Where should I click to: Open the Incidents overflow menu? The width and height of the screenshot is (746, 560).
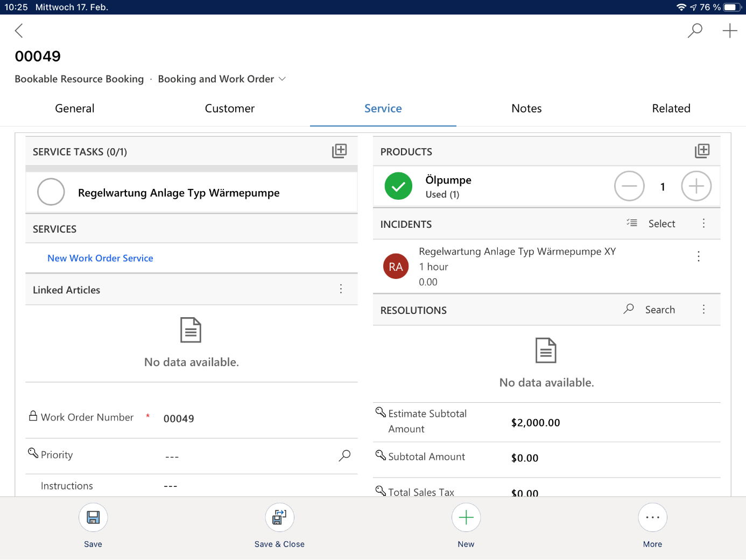coord(703,223)
